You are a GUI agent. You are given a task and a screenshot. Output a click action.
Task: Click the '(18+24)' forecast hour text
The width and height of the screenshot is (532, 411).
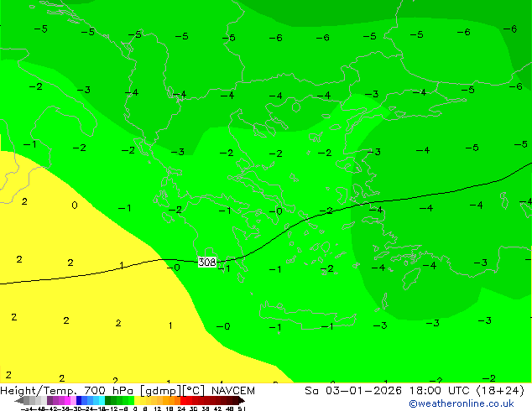coord(500,391)
